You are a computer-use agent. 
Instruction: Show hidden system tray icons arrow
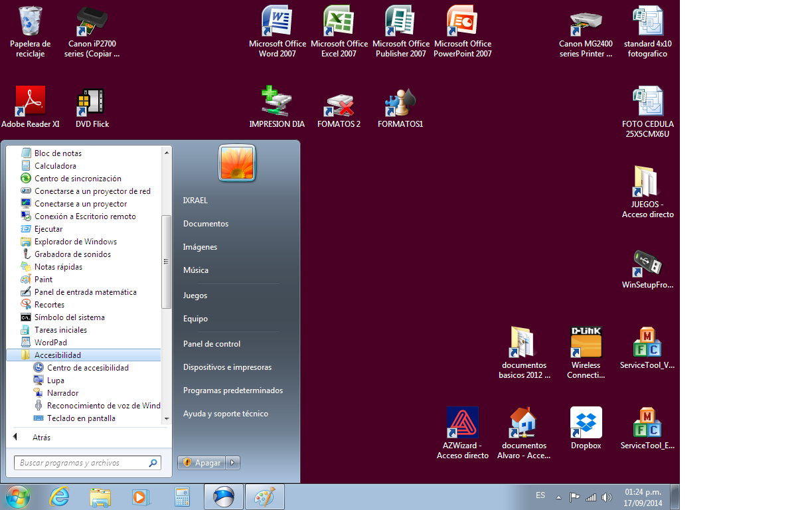(x=558, y=497)
